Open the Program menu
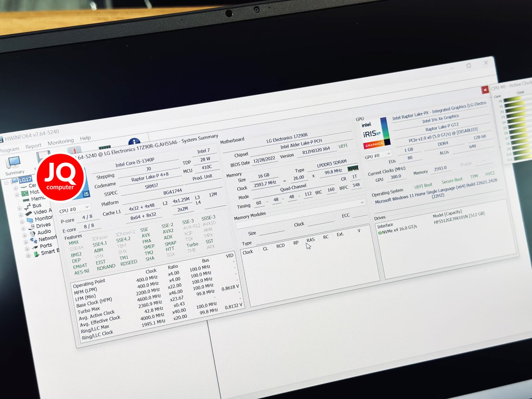This screenshot has width=532, height=399. tap(10, 149)
